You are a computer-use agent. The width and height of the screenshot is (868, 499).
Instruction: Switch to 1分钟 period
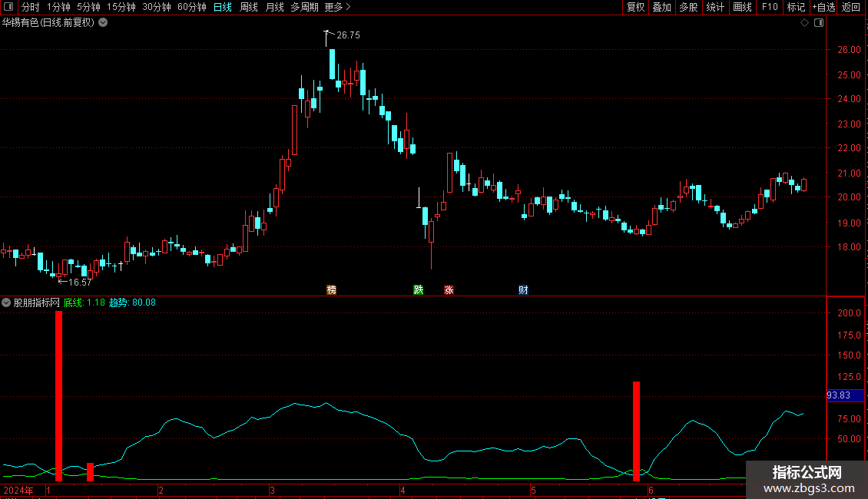pos(58,7)
